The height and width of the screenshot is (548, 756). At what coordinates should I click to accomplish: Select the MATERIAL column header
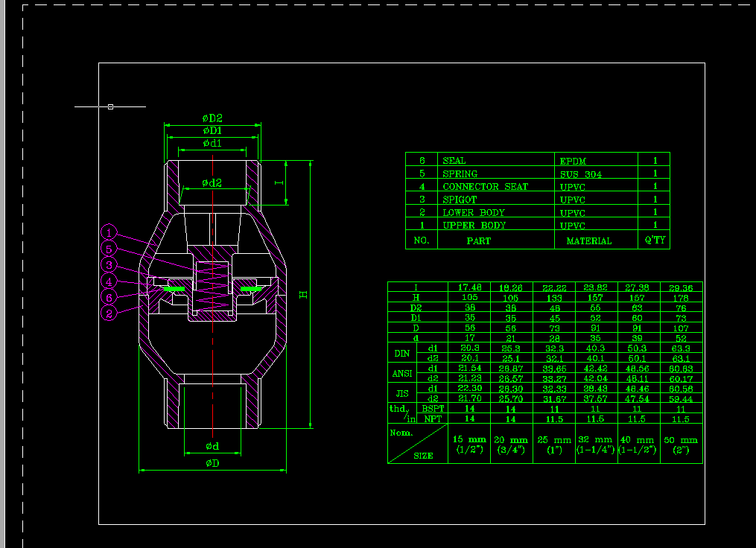pyautogui.click(x=588, y=241)
